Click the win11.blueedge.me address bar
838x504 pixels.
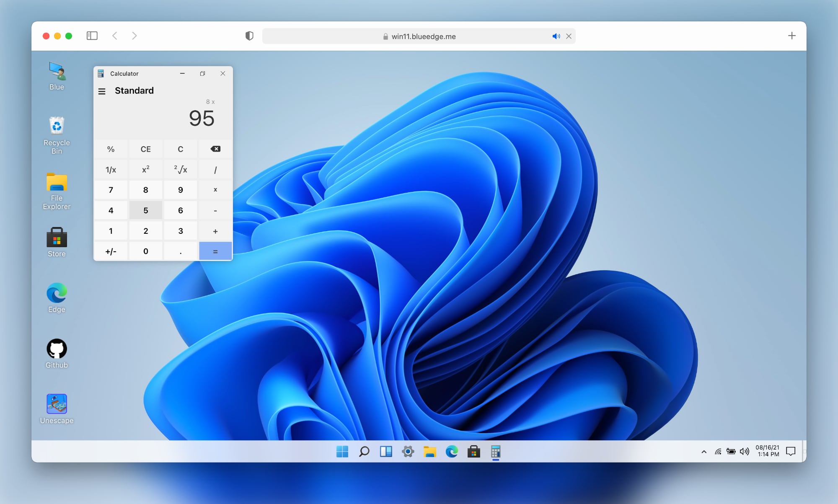click(423, 36)
